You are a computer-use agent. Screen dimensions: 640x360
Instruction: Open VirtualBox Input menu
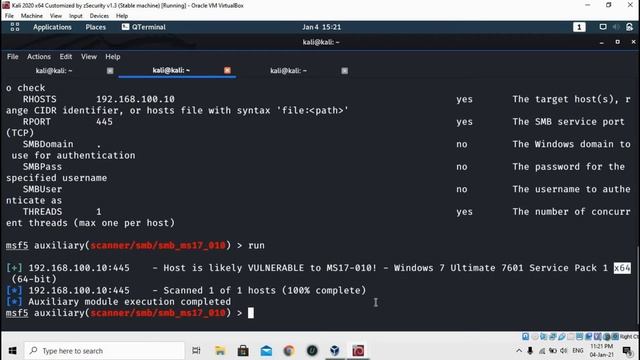coord(76,16)
